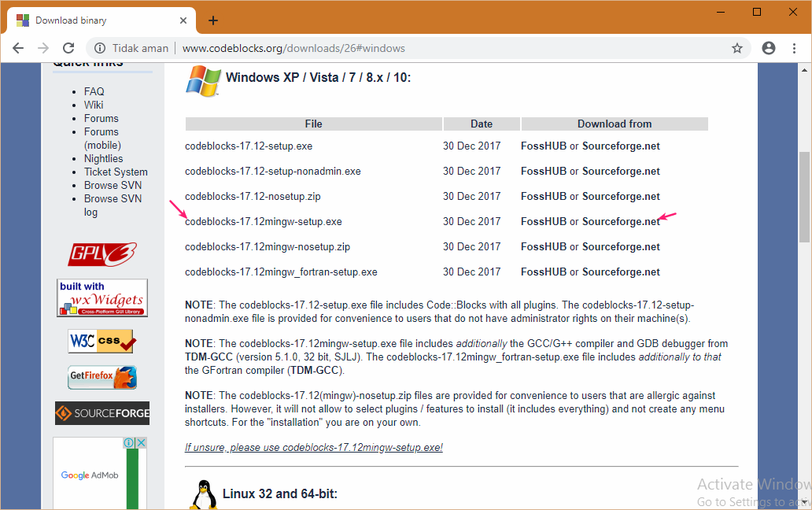This screenshot has height=510, width=812.
Task: Open the wxWidgets library badge
Action: pos(101,297)
